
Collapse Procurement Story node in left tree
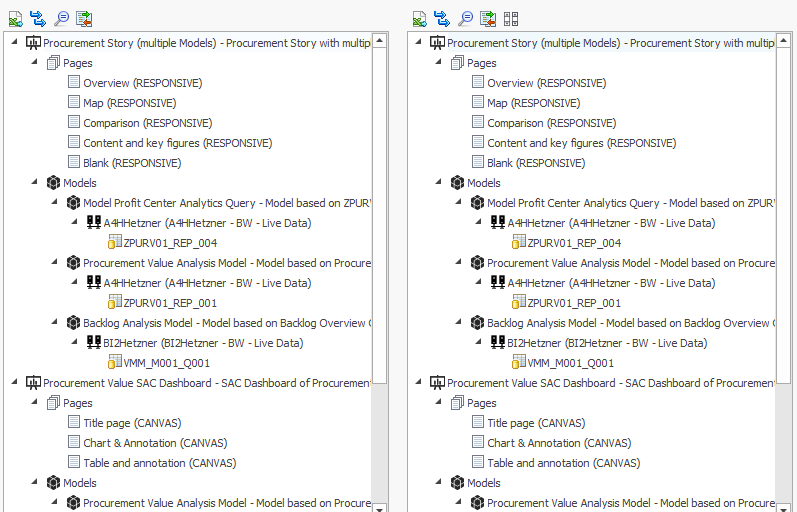click(13, 43)
